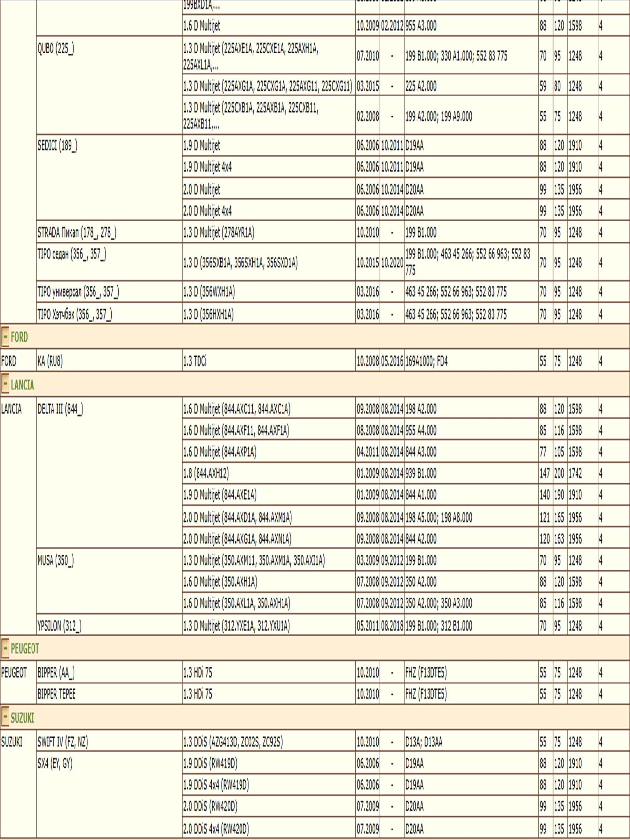630x840 pixels.
Task: Click the SX4 (EY, GY) model cell
Action: coord(54,764)
